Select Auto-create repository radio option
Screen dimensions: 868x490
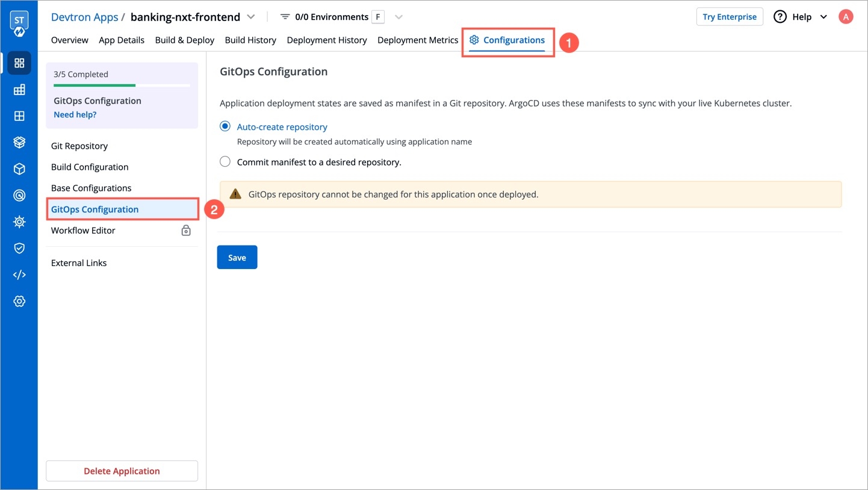pyautogui.click(x=225, y=126)
